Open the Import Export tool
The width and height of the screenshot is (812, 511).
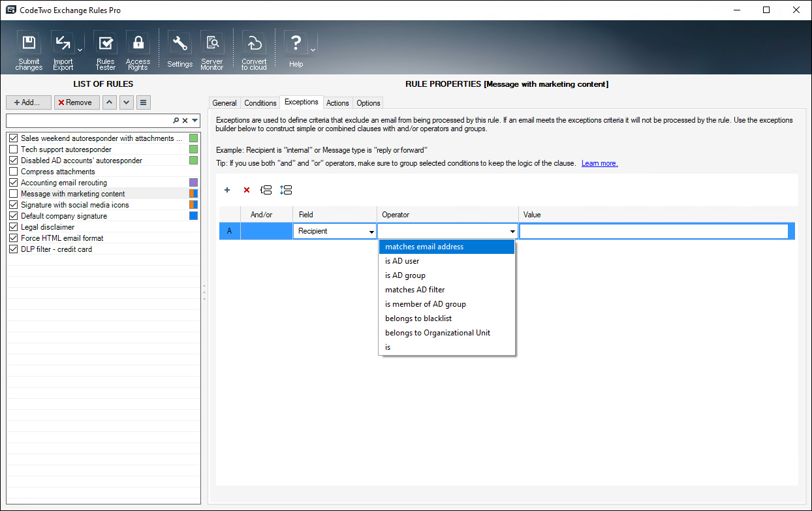pos(63,50)
